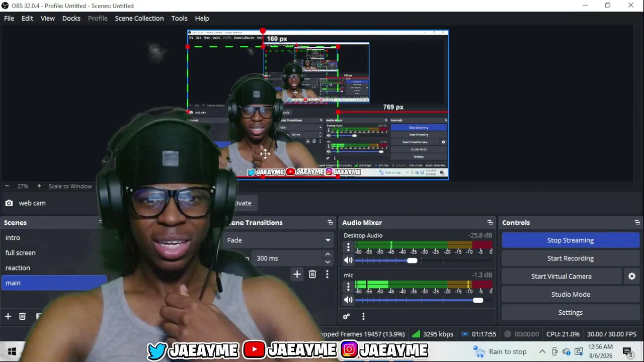Select the intro scene
644x362 pixels.
53,237
